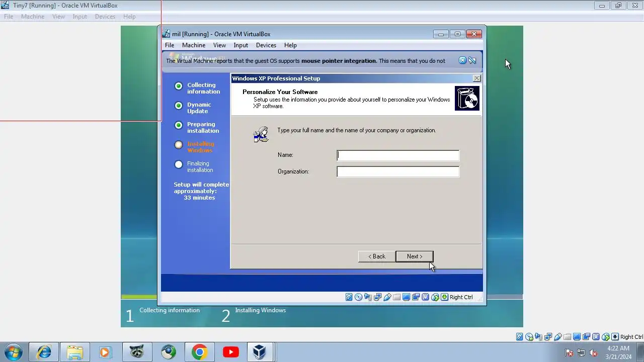Open Input menu in mil VM window
Viewport: 644px width, 362px height.
[240, 45]
